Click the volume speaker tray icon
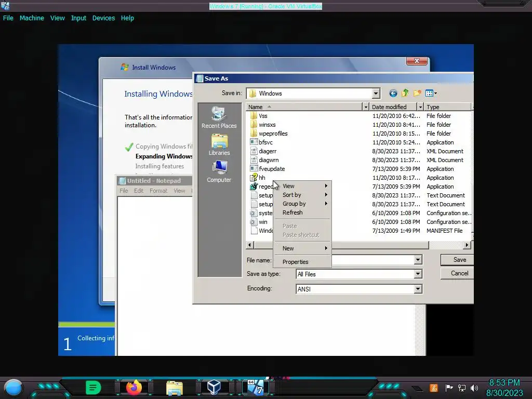532x399 pixels. click(x=474, y=388)
